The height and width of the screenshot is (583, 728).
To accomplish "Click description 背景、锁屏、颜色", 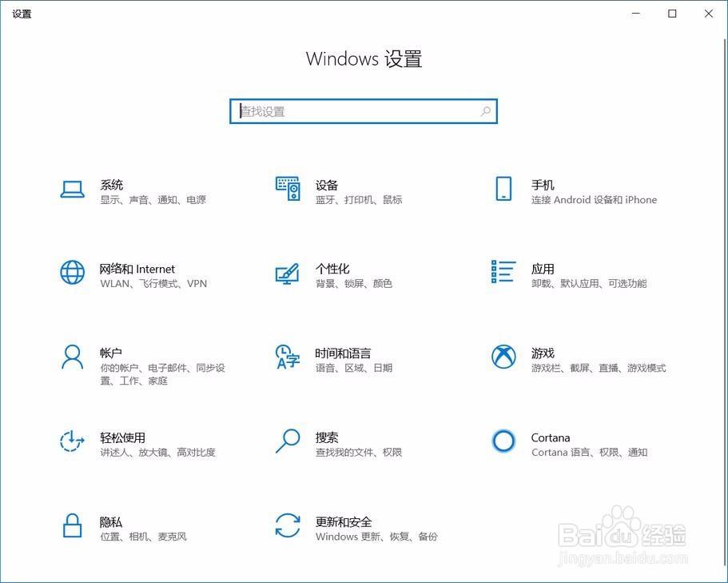I will coord(354,283).
